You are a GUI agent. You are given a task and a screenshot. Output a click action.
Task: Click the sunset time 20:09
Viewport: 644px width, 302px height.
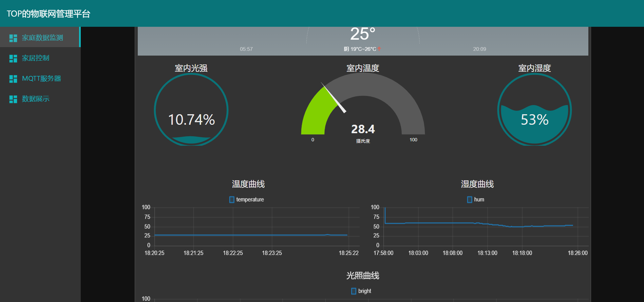point(479,49)
